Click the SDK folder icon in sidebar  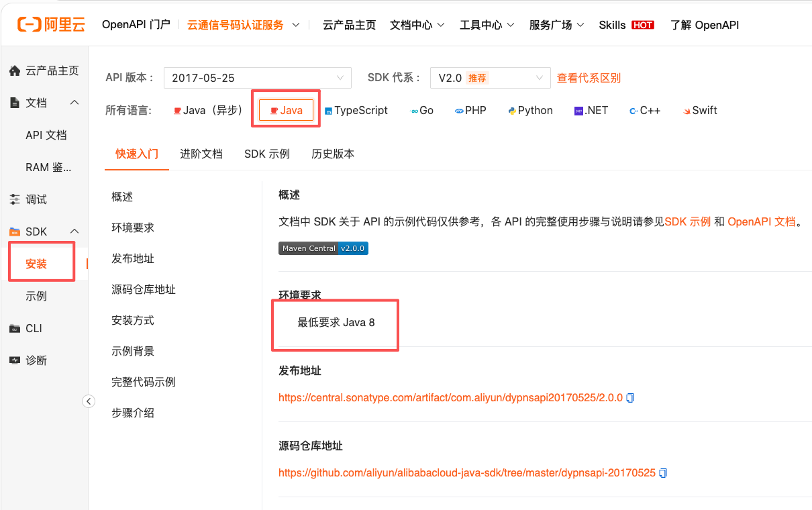tap(15, 232)
